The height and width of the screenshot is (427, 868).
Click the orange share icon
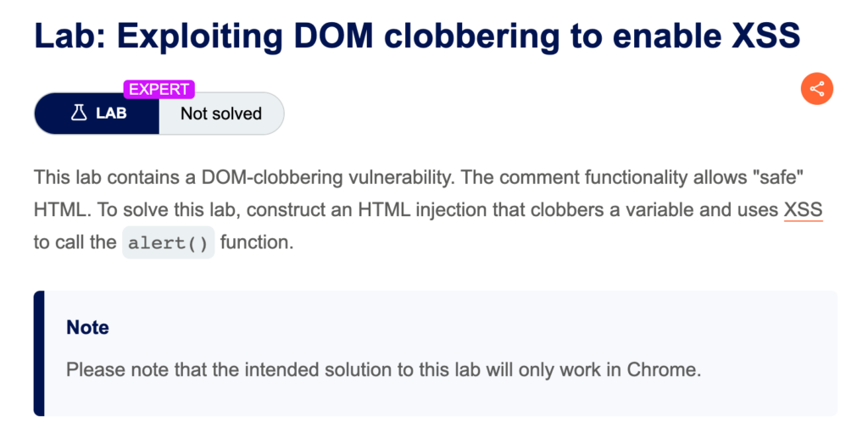pyautogui.click(x=816, y=88)
